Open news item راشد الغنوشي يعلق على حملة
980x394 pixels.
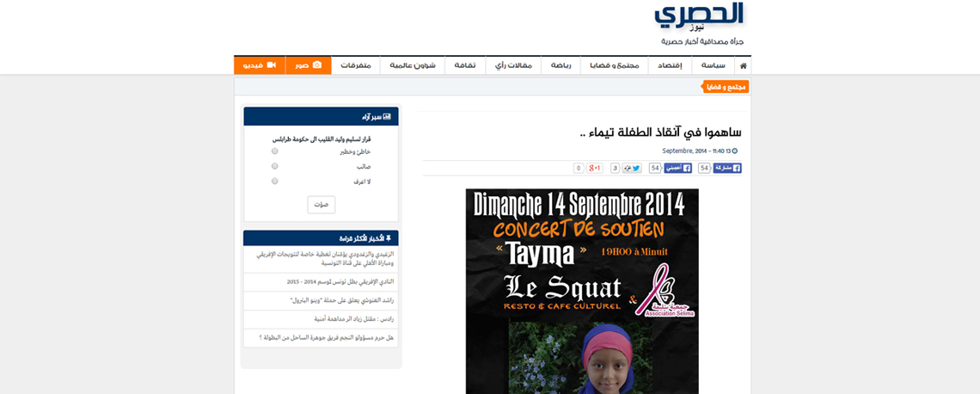pos(342,301)
